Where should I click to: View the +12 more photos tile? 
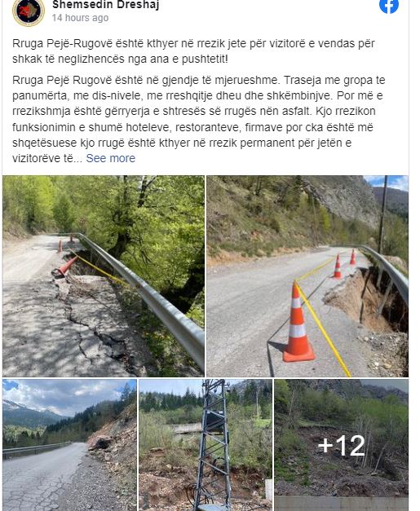tap(342, 445)
